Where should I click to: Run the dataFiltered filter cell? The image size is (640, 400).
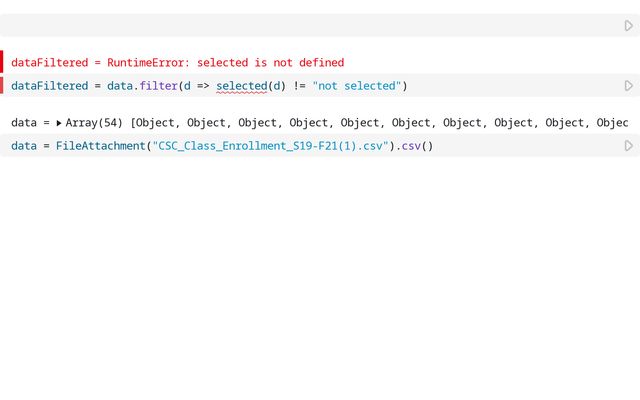pyautogui.click(x=628, y=86)
